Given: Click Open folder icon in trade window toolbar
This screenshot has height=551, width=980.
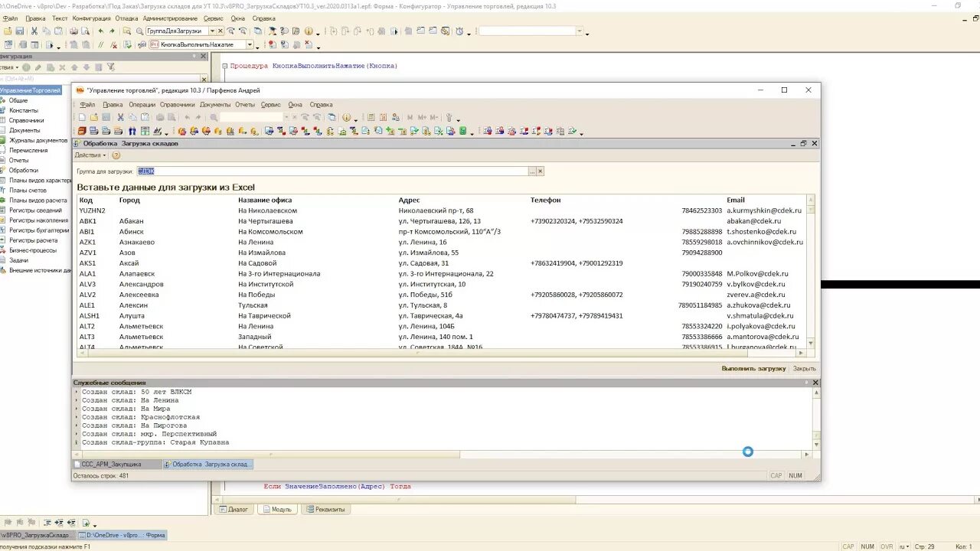Looking at the screenshot, I should [94, 117].
